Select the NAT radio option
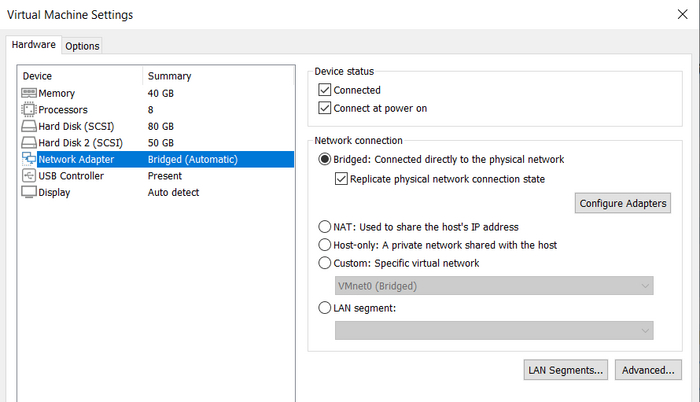Viewport: 700px width, 402px height. click(324, 227)
